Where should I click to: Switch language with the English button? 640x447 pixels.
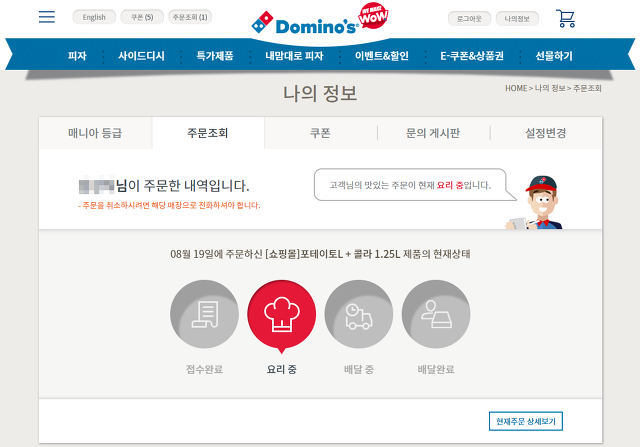point(94,17)
